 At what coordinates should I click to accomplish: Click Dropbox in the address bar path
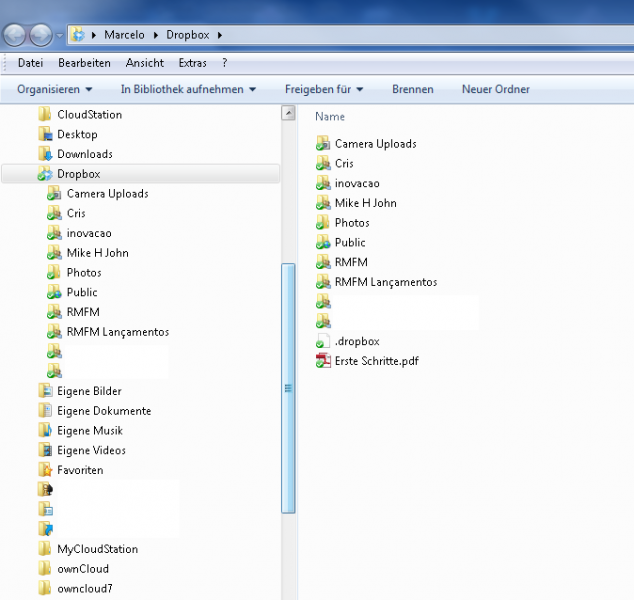[x=188, y=35]
